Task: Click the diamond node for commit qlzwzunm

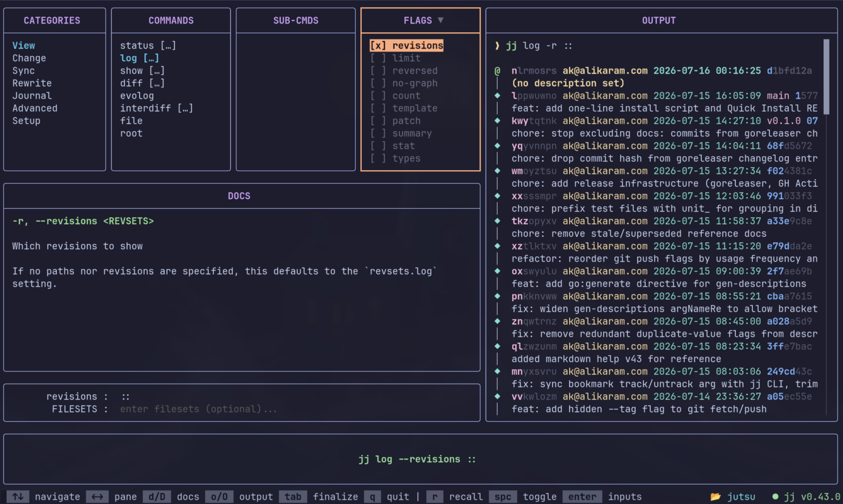Action: (497, 346)
